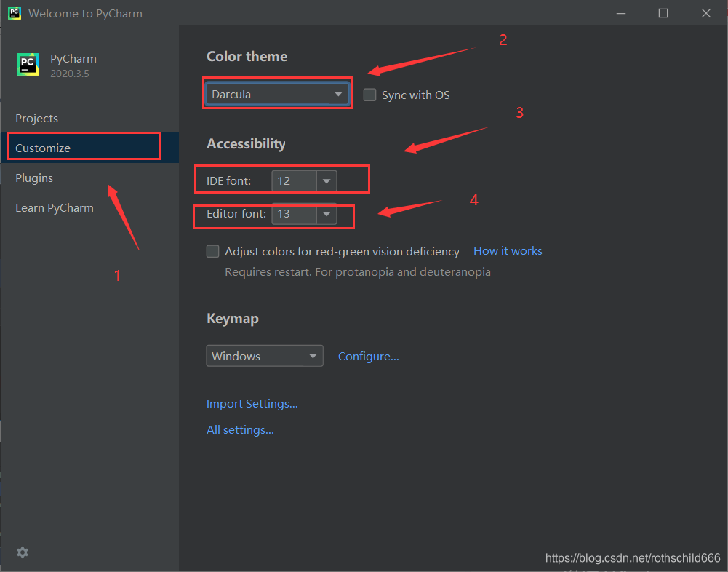Switch to the Projects tab
Viewport: 728px width, 572px height.
(x=90, y=118)
